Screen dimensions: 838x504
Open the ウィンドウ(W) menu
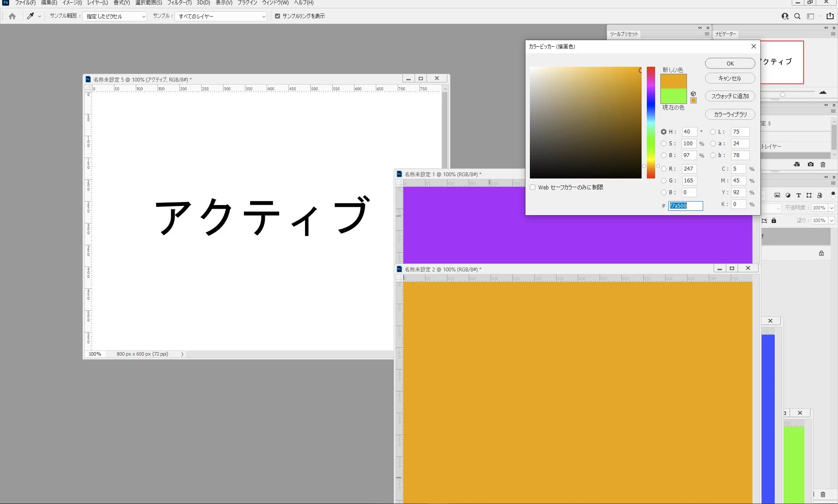tap(275, 3)
